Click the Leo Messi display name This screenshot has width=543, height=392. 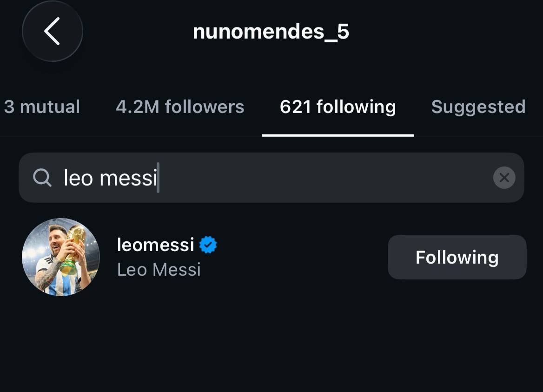click(x=159, y=270)
